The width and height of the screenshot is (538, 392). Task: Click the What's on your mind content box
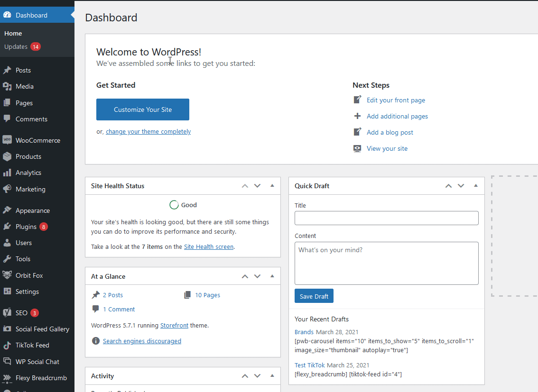tap(386, 263)
